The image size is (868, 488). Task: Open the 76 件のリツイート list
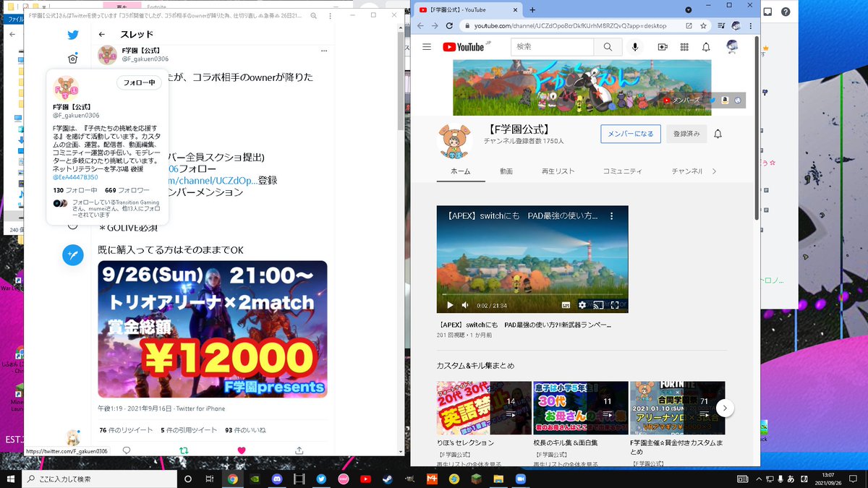coord(126,430)
